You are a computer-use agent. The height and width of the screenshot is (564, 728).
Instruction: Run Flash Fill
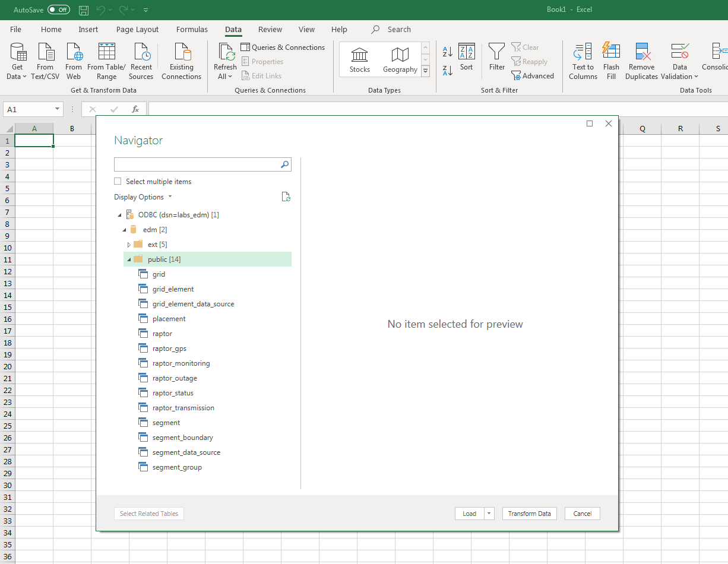(x=611, y=61)
